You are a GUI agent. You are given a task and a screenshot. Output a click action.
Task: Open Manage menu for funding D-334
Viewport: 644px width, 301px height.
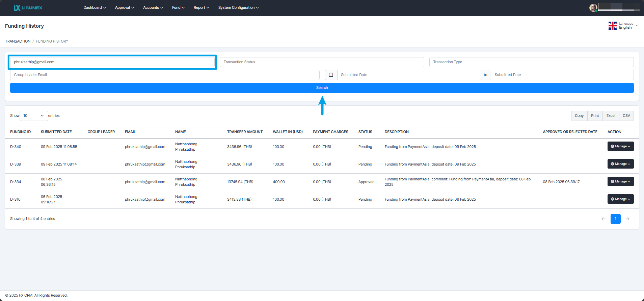pyautogui.click(x=620, y=181)
